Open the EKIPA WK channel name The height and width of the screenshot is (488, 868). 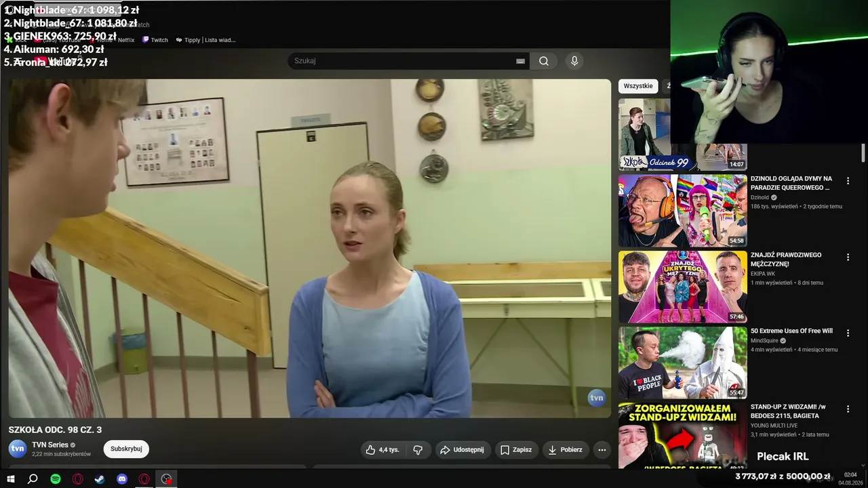[x=763, y=274]
